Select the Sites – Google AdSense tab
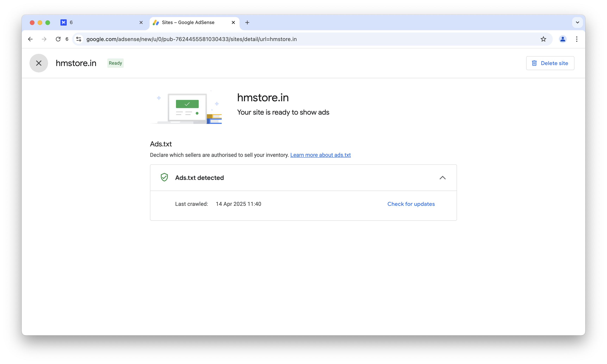The height and width of the screenshot is (364, 607). (x=195, y=23)
